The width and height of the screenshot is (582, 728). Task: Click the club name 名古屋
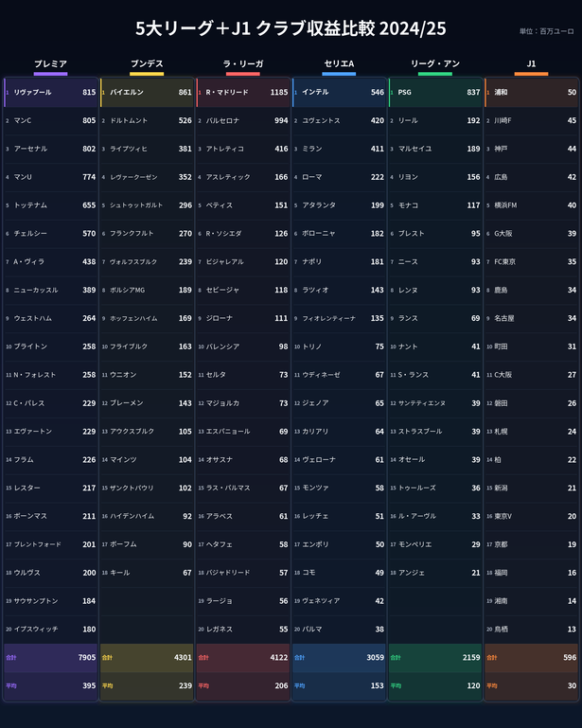(504, 318)
